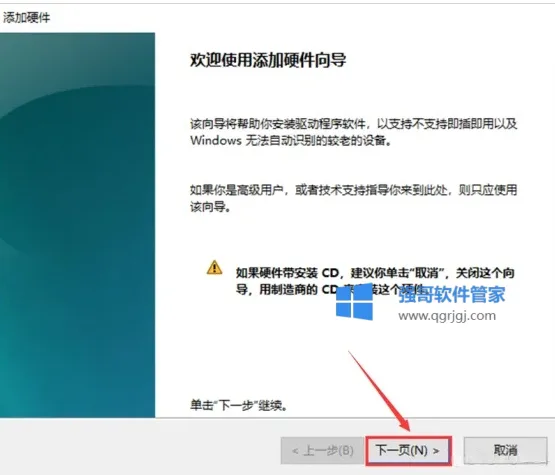Click the blue Windows logo watermark
This screenshot has width=555, height=475.
(x=354, y=302)
